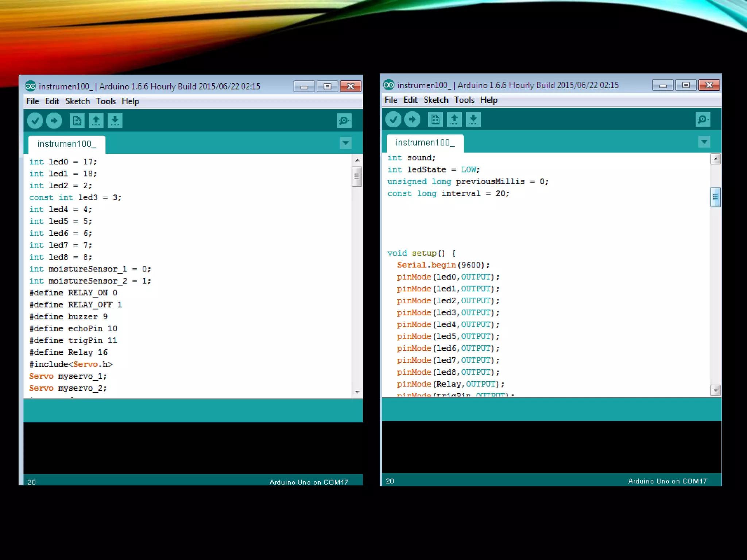Viewport: 747px width, 560px height.
Task: Click Upload arrow icon in left window
Action: (54, 121)
